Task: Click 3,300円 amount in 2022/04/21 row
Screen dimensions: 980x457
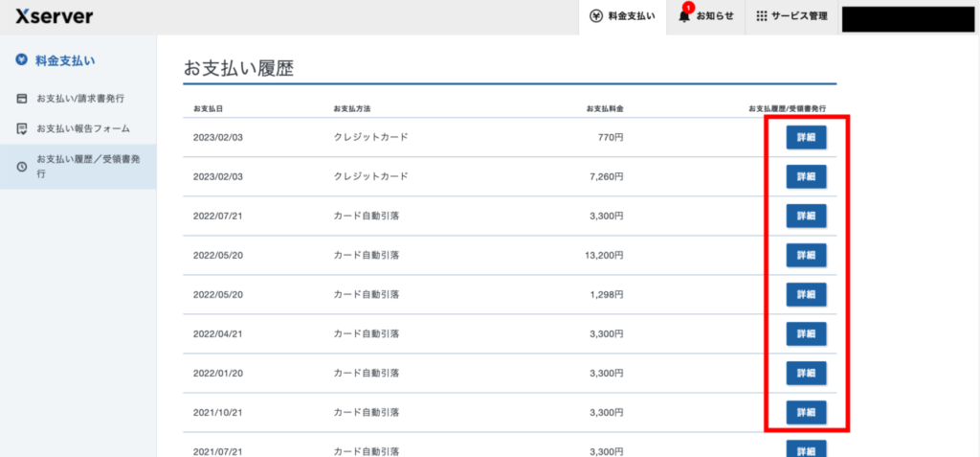Action: coord(606,333)
